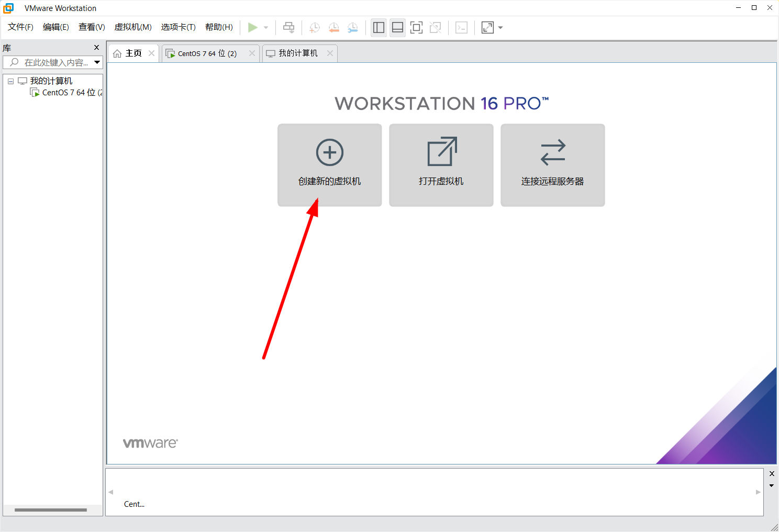
Task: Select CentOS 7 64 位 in library tree
Action: point(66,92)
